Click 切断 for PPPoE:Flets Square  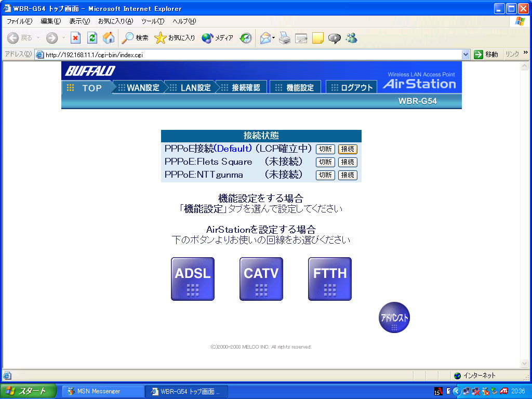click(325, 162)
